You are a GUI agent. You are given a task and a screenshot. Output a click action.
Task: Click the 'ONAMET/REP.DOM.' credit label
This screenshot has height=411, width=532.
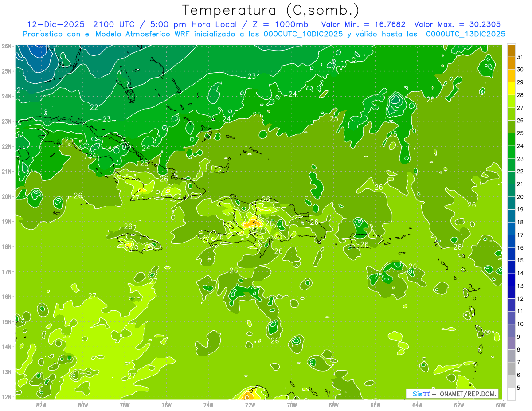tap(468, 394)
